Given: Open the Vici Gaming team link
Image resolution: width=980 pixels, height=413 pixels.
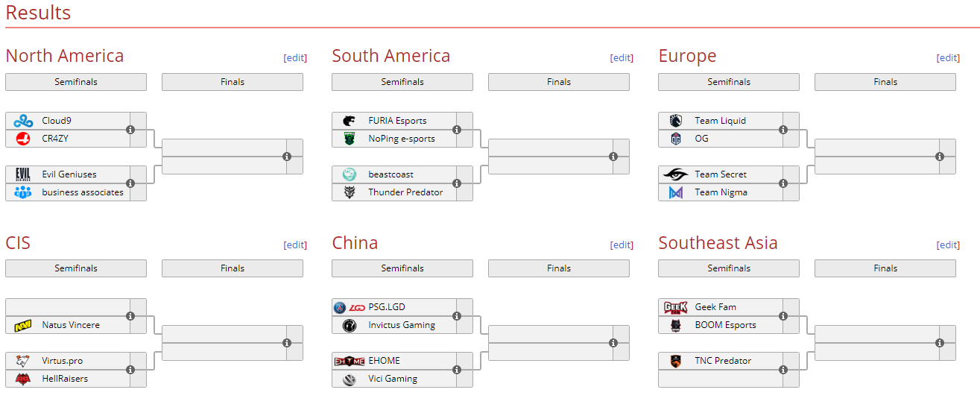Looking at the screenshot, I should tap(393, 379).
